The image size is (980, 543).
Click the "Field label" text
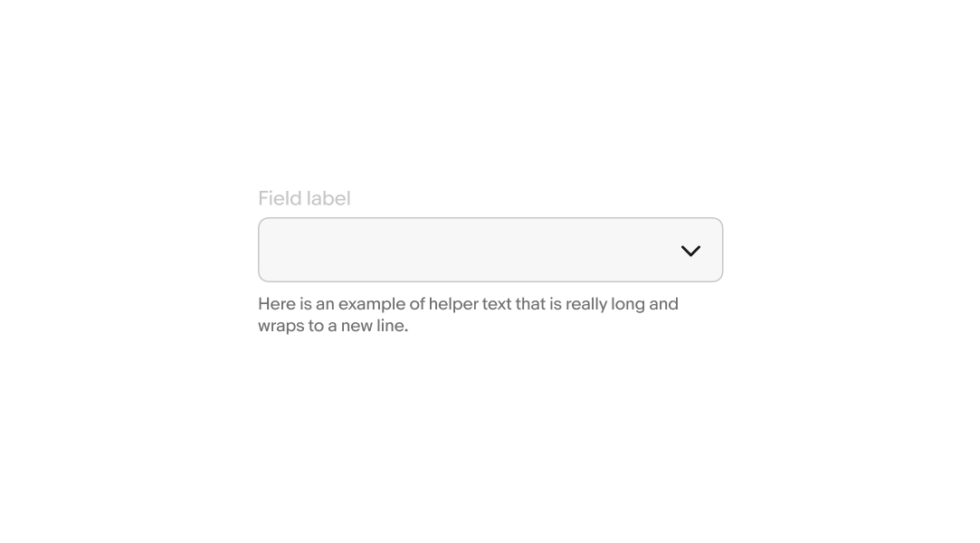tap(304, 198)
